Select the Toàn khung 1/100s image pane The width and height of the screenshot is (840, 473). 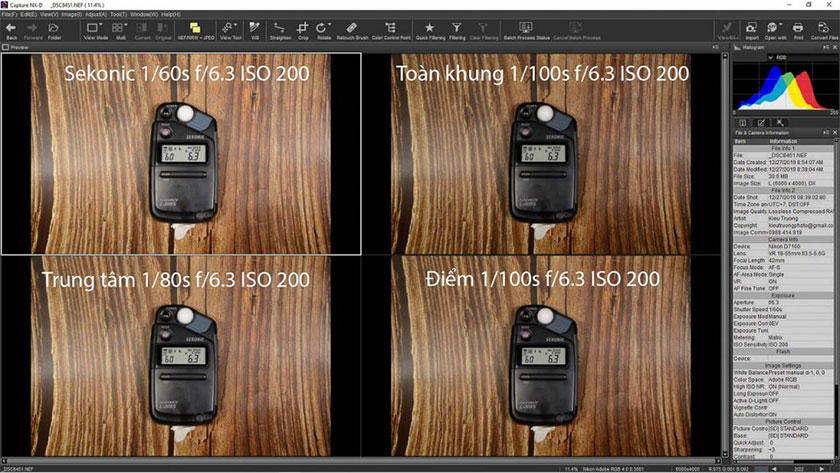(541, 154)
